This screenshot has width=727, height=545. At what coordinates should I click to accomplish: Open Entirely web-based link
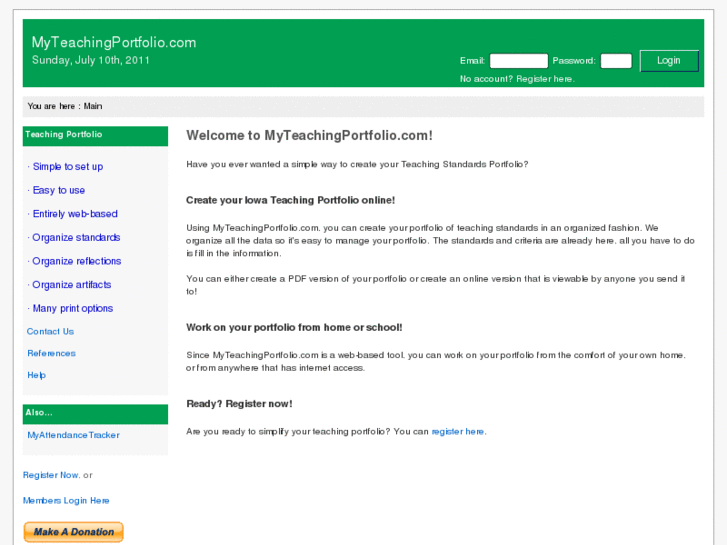pyautogui.click(x=75, y=214)
